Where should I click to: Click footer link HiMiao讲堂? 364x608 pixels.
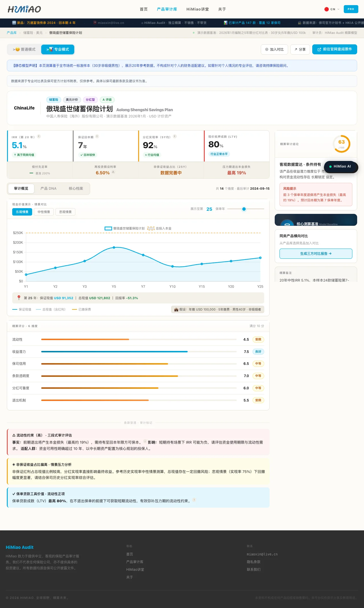[135, 570]
